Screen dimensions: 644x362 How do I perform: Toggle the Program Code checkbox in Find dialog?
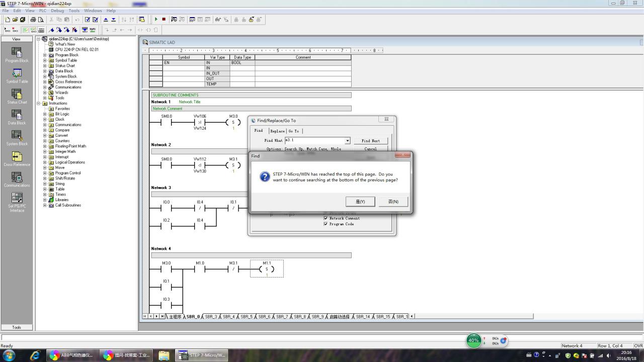click(326, 224)
